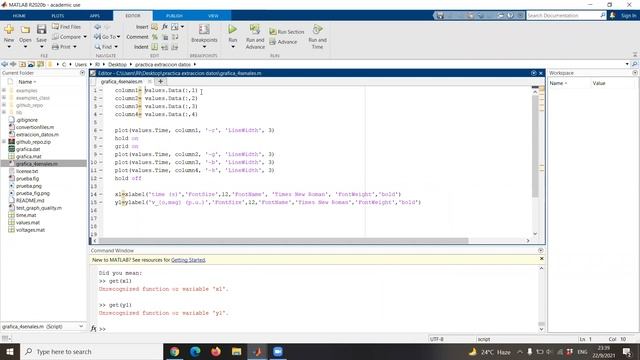Open the Save dropdown arrow
The image size is (640, 360).
coord(41,47)
